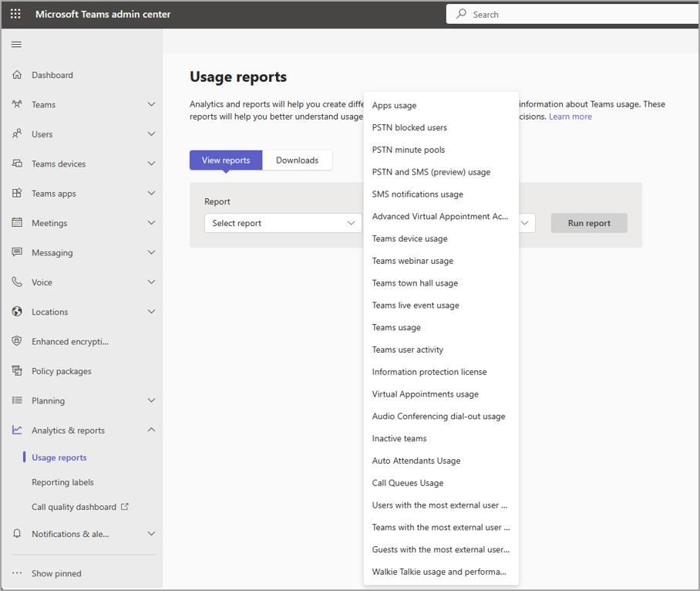
Task: Open Call quality dashboard link
Action: [74, 507]
